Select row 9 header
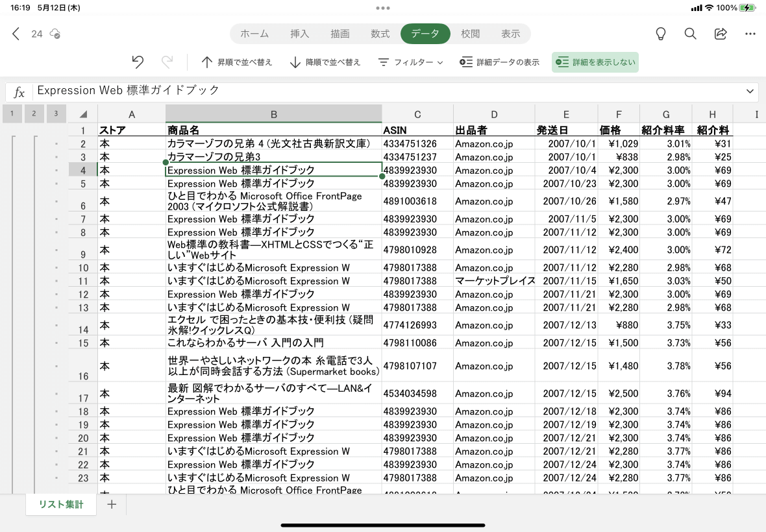 point(83,249)
